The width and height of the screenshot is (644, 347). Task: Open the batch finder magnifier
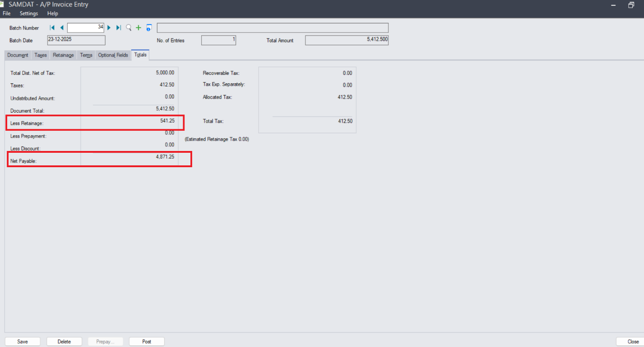(x=129, y=28)
